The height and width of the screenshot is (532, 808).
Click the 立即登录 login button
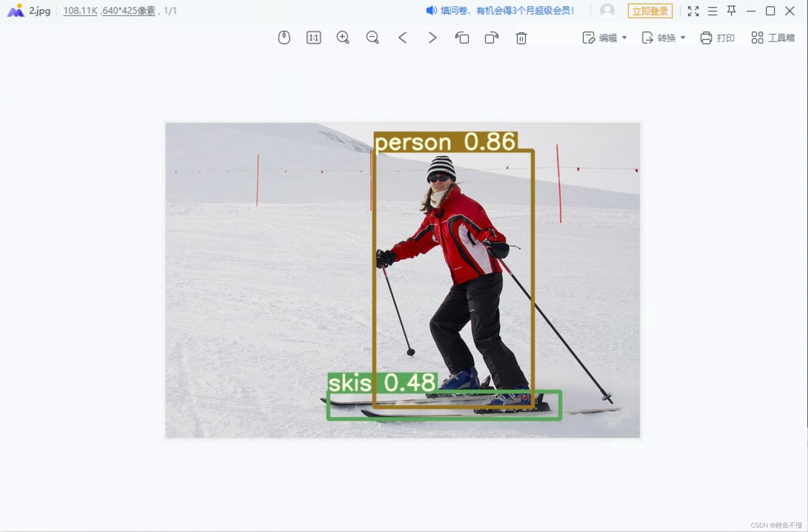coord(650,11)
